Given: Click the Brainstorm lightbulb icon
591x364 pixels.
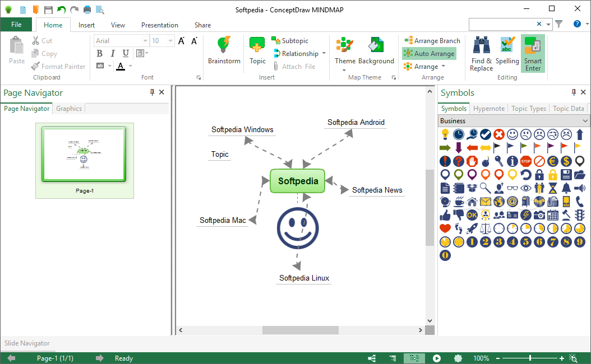Looking at the screenshot, I should click(224, 44).
